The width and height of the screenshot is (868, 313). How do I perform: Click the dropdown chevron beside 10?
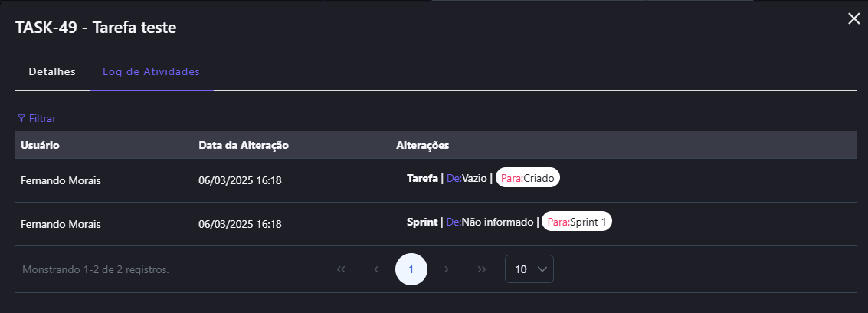point(542,269)
